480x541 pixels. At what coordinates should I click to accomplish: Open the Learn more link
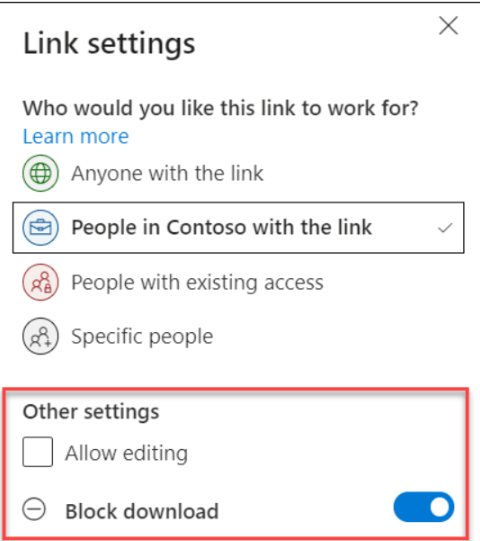[76, 136]
